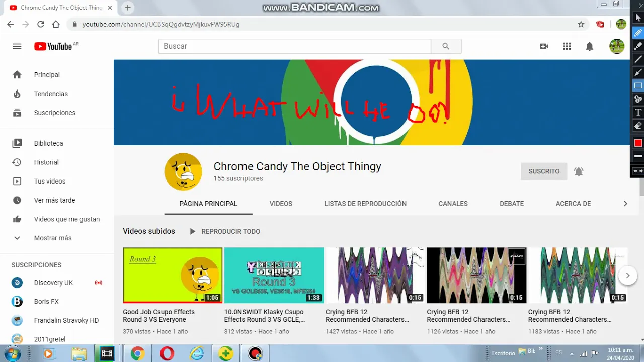Change the Bandicam line thickness
Image resolution: width=644 pixels, height=362 pixels.
[x=638, y=156]
